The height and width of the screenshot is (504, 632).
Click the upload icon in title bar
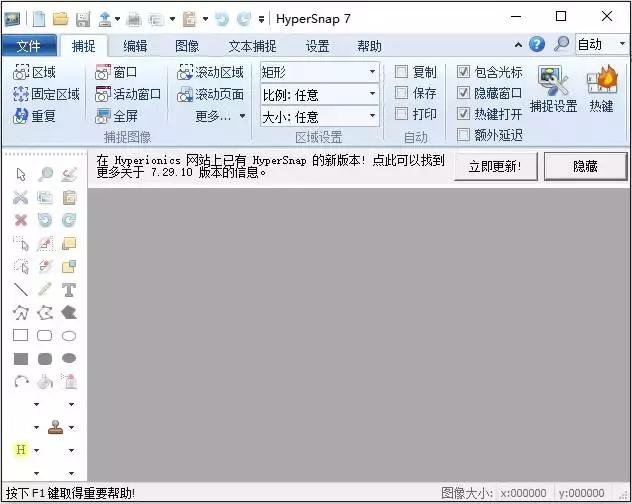pos(105,19)
